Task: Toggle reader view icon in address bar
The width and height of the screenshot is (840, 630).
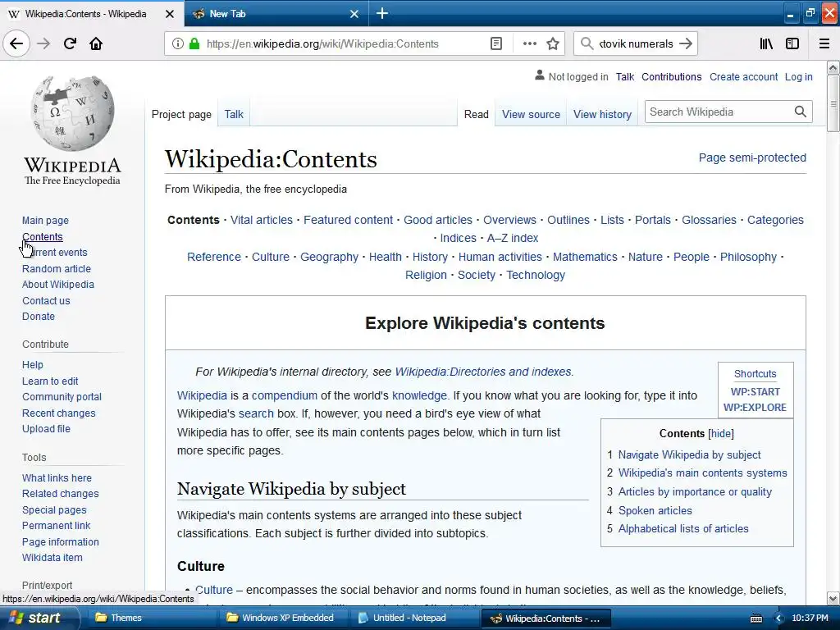Action: (x=496, y=43)
